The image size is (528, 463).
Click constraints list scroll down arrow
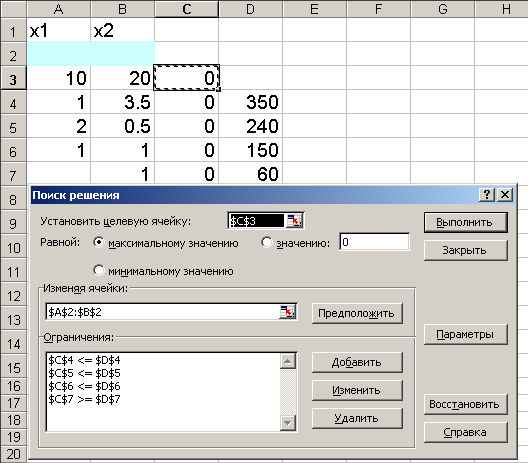coord(288,423)
